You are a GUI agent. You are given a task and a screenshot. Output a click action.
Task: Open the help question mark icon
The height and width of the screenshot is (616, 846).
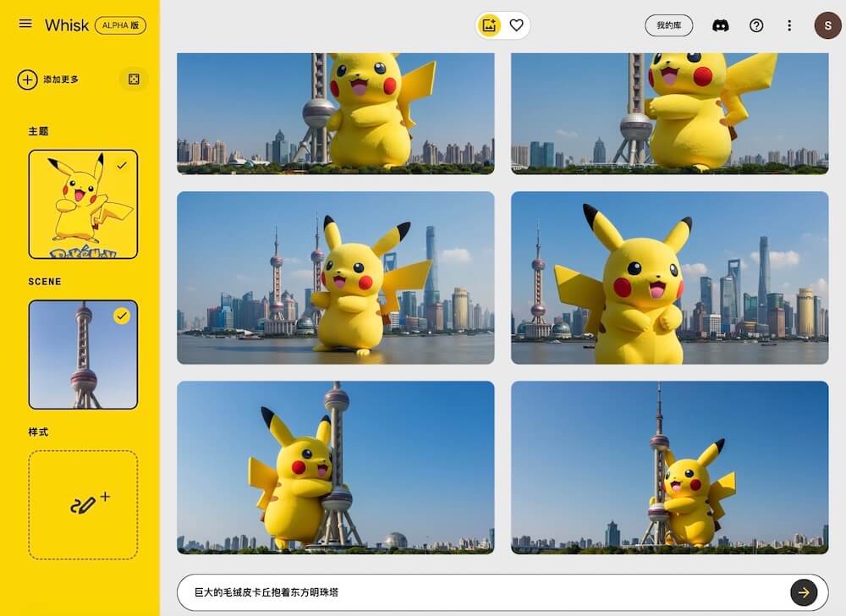click(756, 25)
